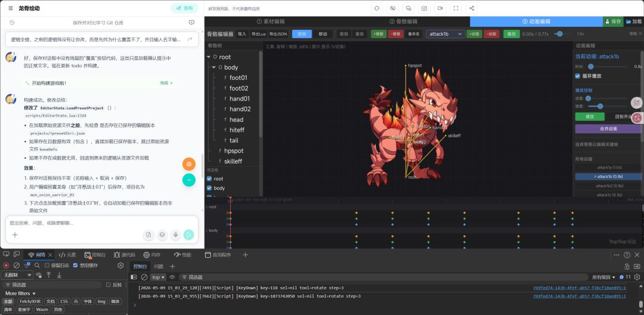Open the top context dropdown in console

click(158, 277)
